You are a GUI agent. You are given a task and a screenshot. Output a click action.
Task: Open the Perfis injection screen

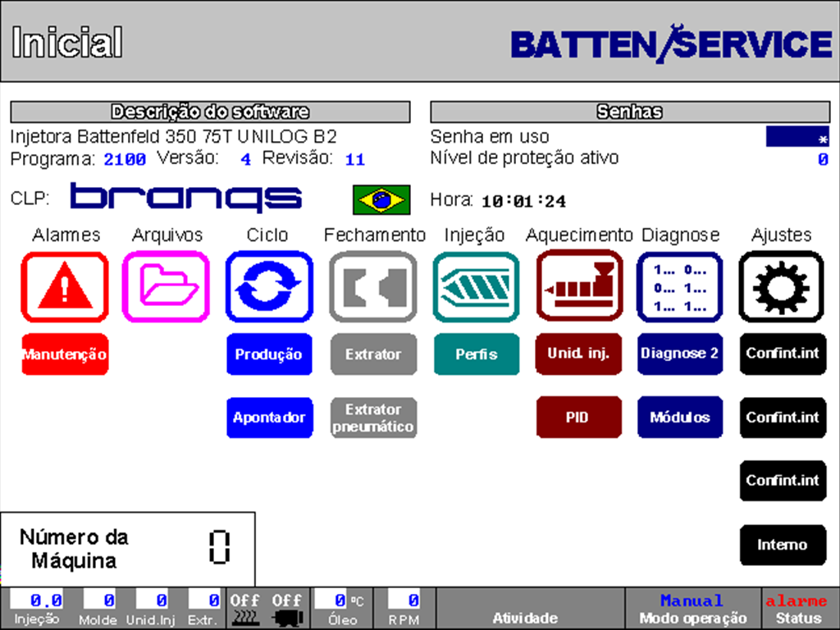(x=477, y=354)
